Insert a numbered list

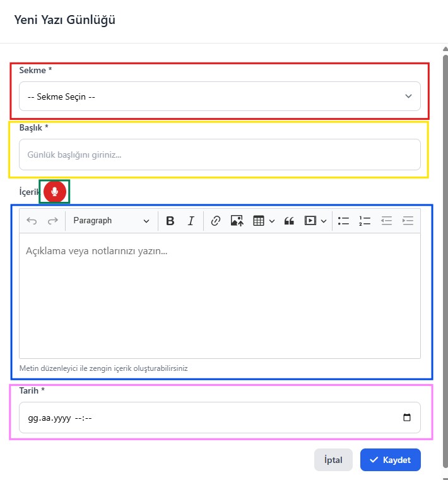click(x=365, y=221)
